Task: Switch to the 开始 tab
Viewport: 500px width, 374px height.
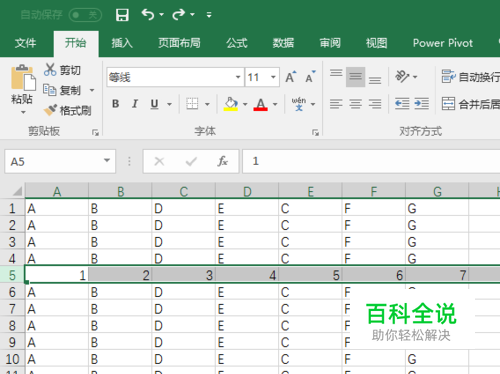Action: click(x=76, y=43)
